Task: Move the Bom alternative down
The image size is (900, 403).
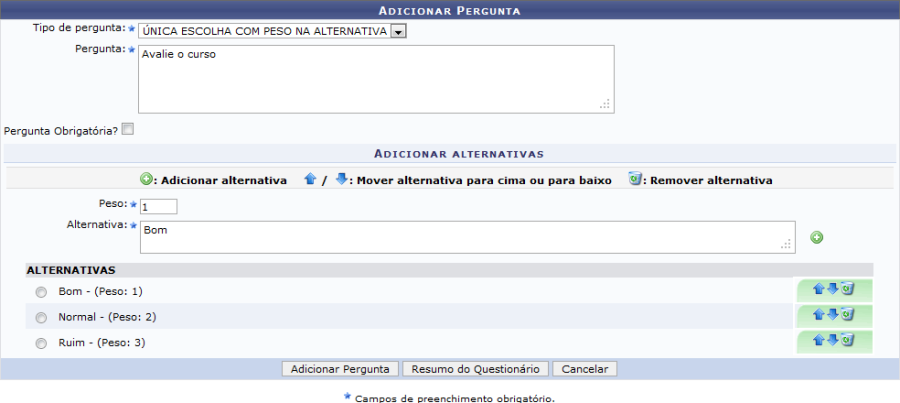Action: tap(832, 288)
